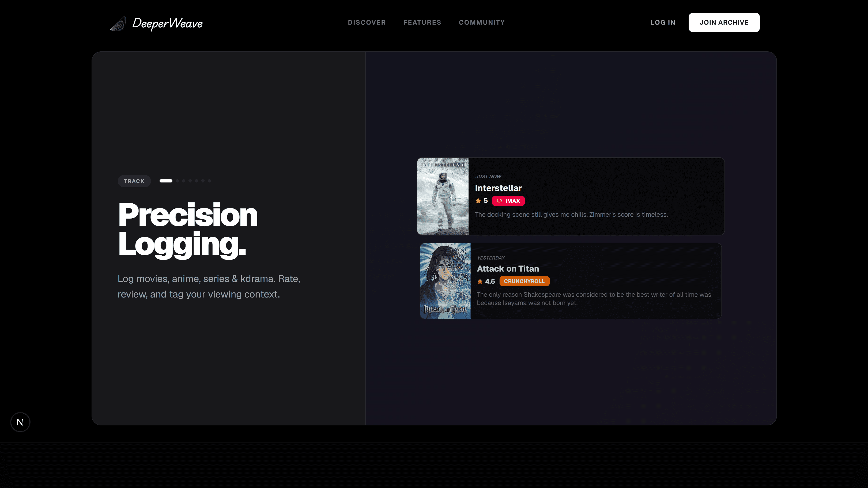Open the Attack on Titan poster thumbnail
868x488 pixels.
pos(445,281)
